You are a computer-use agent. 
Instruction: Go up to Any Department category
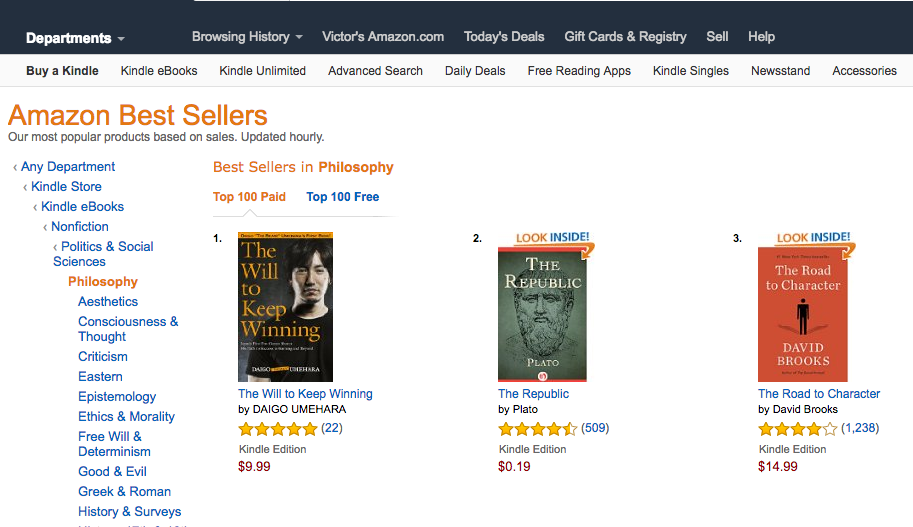[x=67, y=167]
